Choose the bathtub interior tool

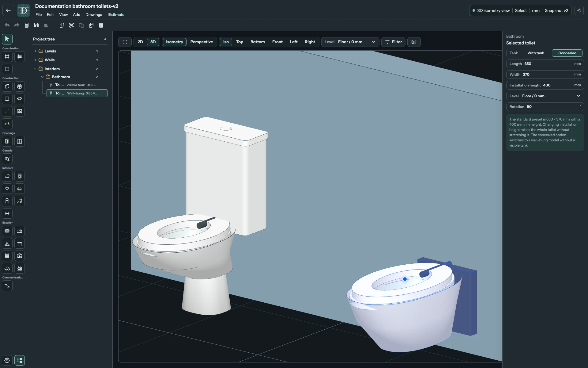click(7, 176)
